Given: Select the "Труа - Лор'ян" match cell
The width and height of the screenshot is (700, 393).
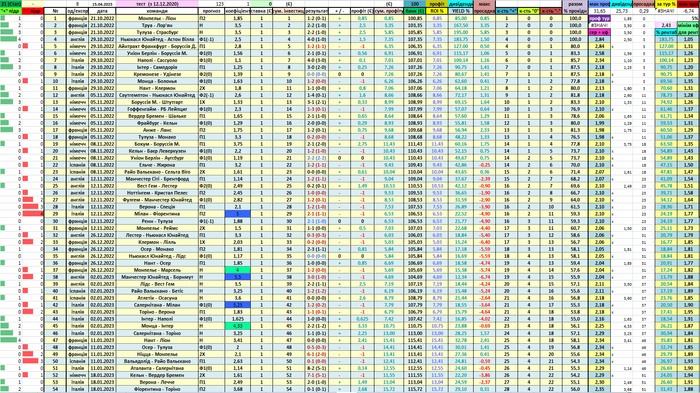Looking at the screenshot, I should click(157, 25).
